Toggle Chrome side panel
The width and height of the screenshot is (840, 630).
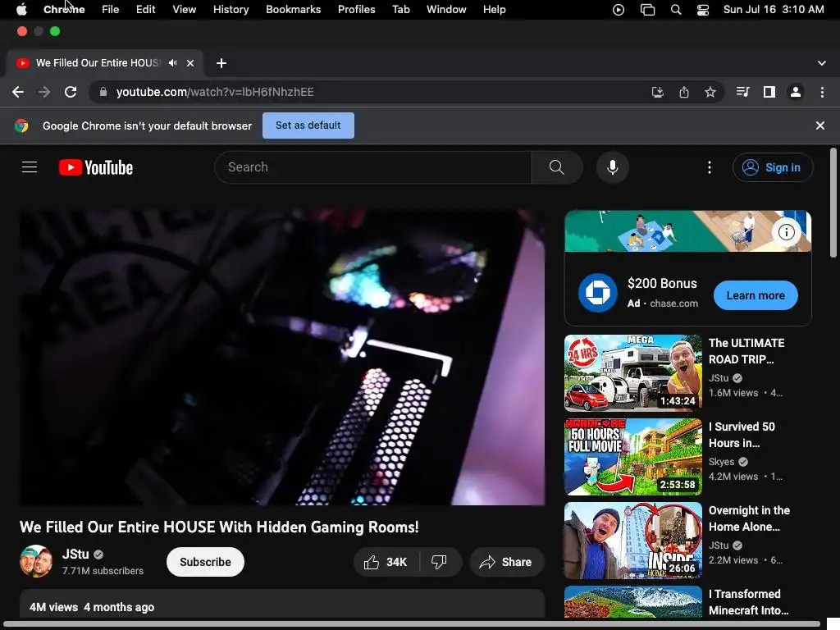click(769, 92)
